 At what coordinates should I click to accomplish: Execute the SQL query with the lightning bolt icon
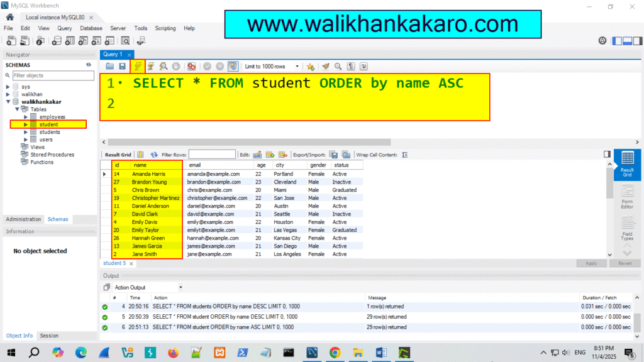[x=138, y=66]
